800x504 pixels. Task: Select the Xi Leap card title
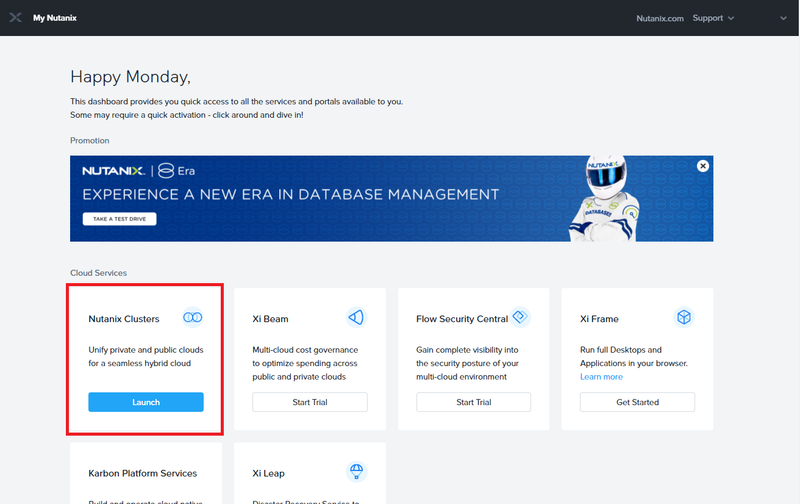click(268, 473)
